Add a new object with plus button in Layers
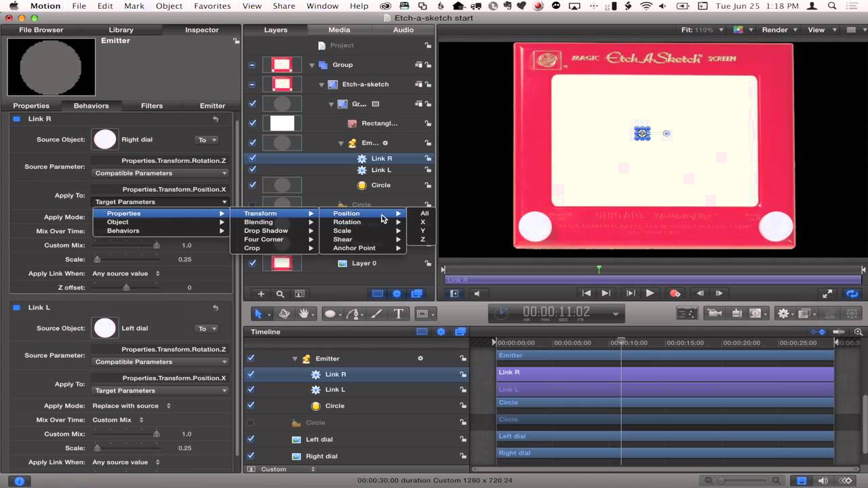This screenshot has height=488, width=868. click(x=261, y=293)
